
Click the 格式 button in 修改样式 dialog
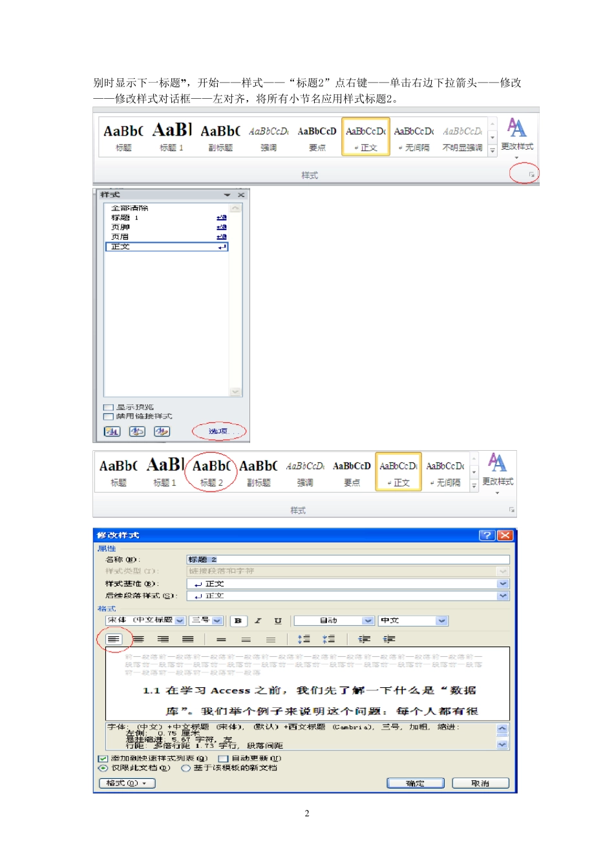127,783
